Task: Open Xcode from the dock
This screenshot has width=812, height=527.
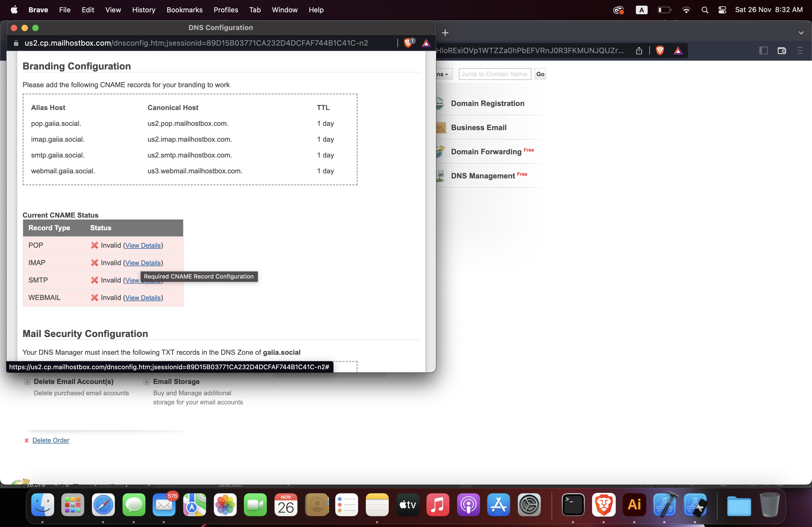Action: pos(665,504)
